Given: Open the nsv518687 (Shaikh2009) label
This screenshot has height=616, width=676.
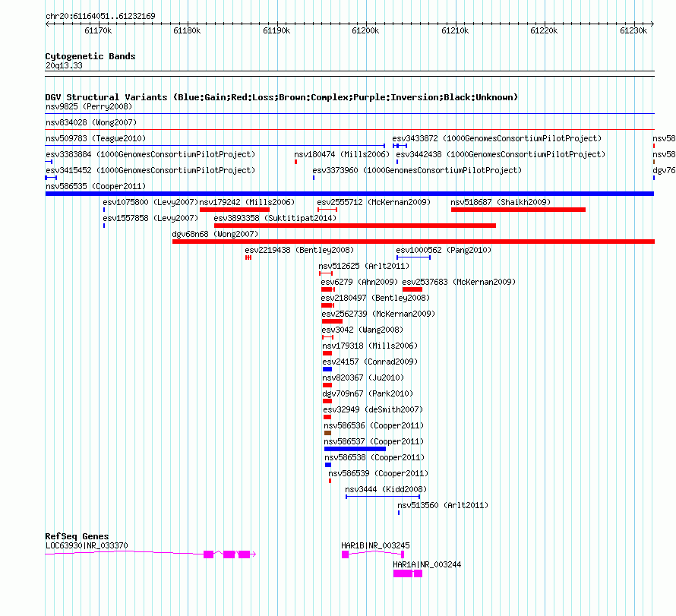Looking at the screenshot, I should coord(501,202).
